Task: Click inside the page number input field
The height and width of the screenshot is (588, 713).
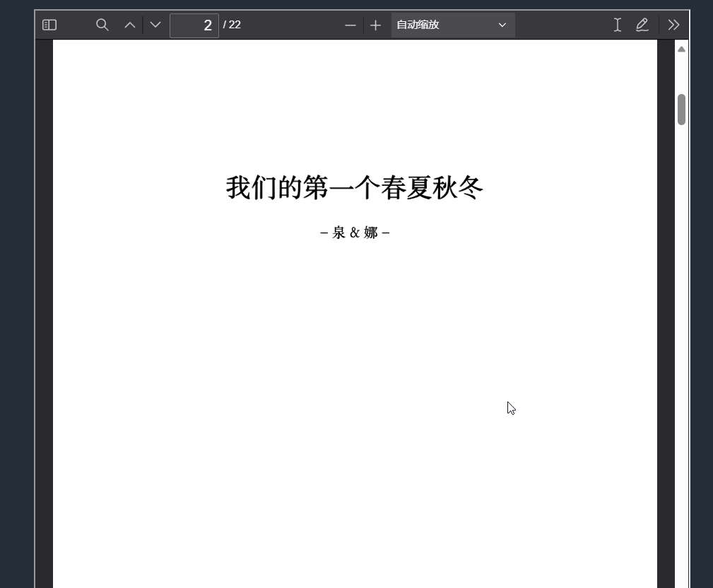Action: [x=194, y=25]
